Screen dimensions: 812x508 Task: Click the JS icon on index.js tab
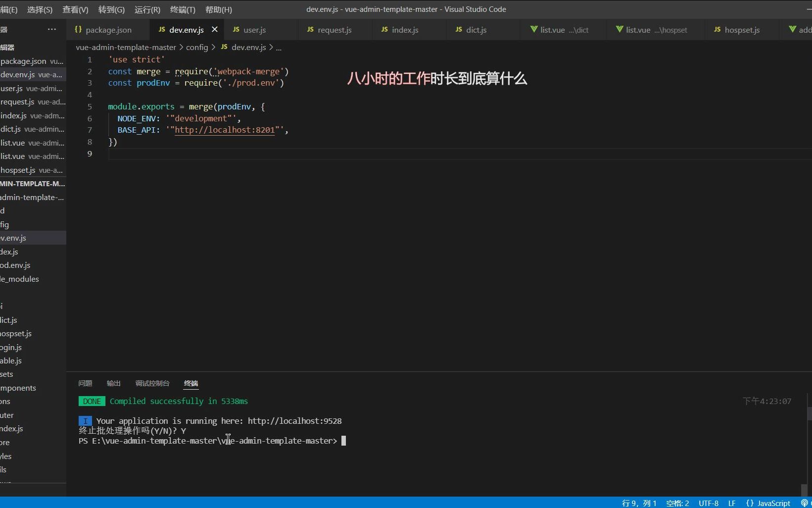point(384,30)
